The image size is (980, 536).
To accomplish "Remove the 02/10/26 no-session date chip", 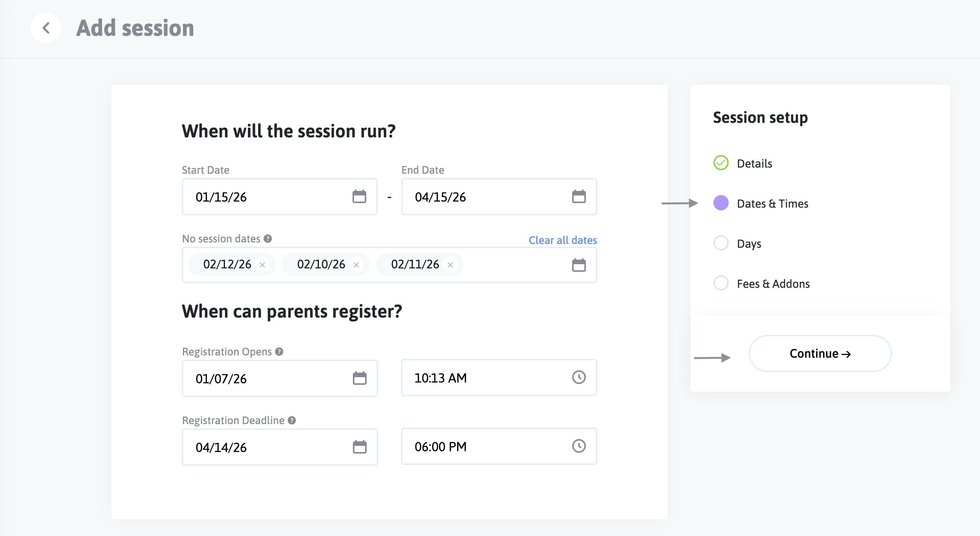I will point(356,265).
